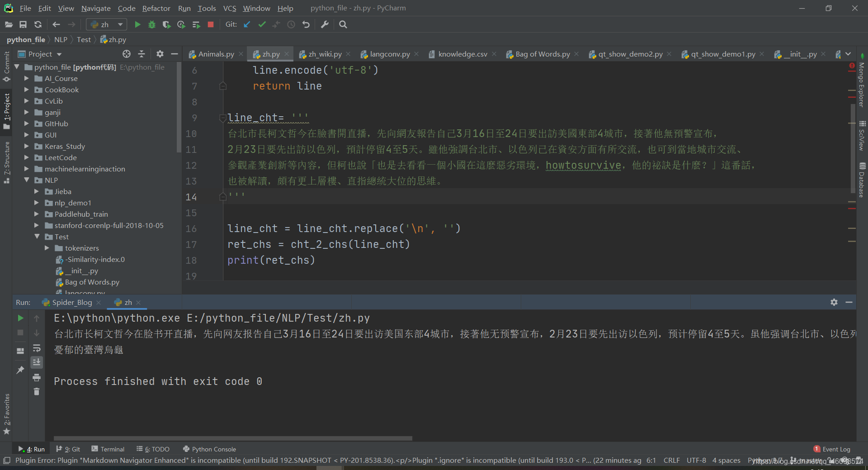Show Git history clock icon
Image resolution: width=868 pixels, height=470 pixels.
coord(291,24)
